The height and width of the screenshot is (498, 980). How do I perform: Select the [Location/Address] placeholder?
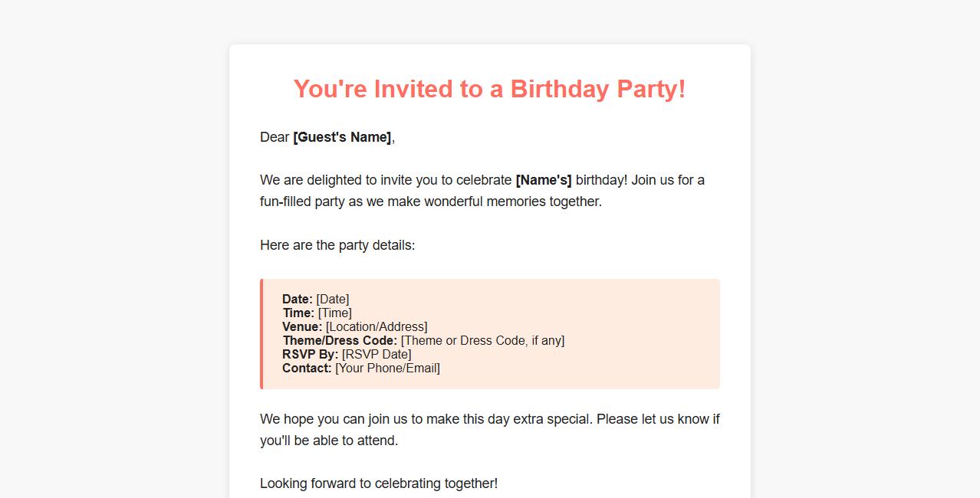[377, 327]
